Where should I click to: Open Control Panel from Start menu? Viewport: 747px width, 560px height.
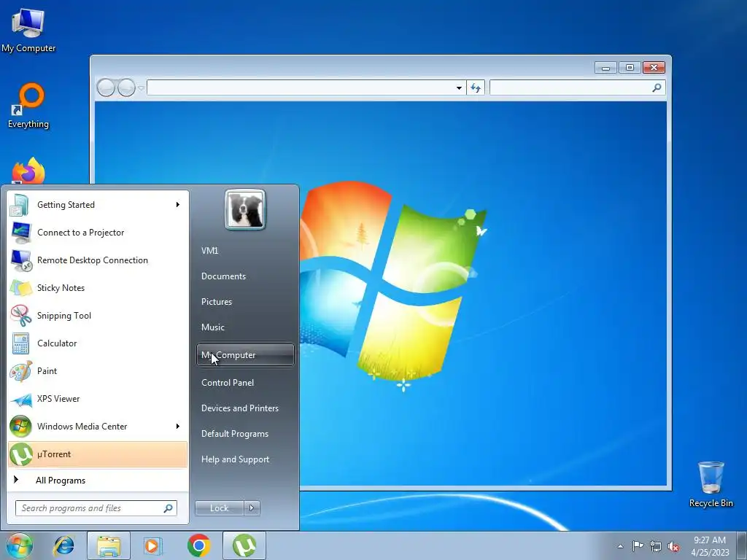click(x=228, y=383)
